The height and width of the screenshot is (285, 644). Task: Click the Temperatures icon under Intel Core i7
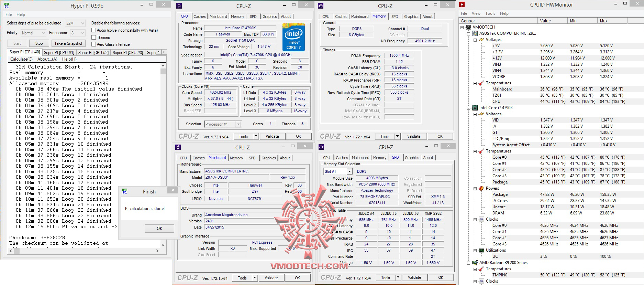click(x=481, y=151)
